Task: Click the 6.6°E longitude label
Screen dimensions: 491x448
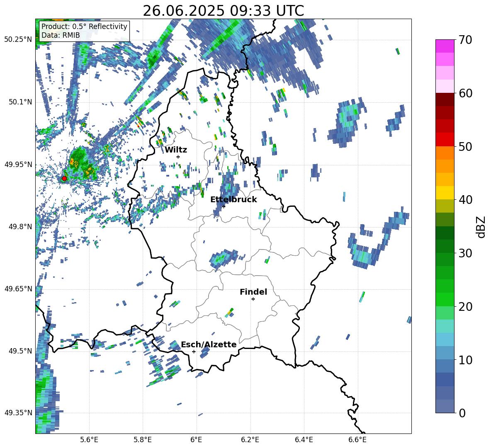Action: tap(357, 440)
